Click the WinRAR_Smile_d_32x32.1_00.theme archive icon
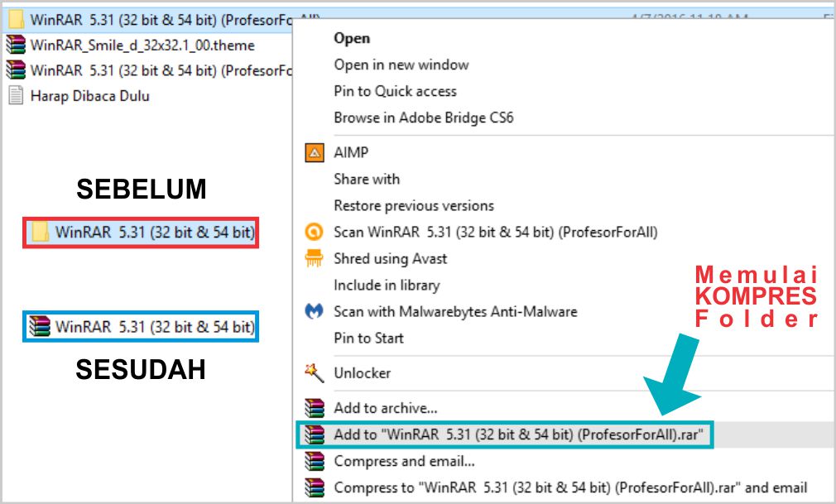Viewport: 836px width, 504px height. [16, 45]
